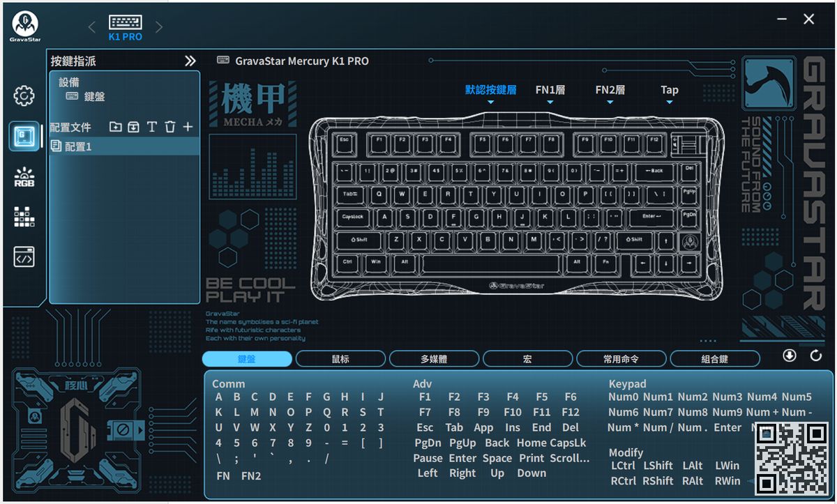Collapse the 按鍵指派 panel with double chevron
Screen dimensions: 837x504
(190, 61)
